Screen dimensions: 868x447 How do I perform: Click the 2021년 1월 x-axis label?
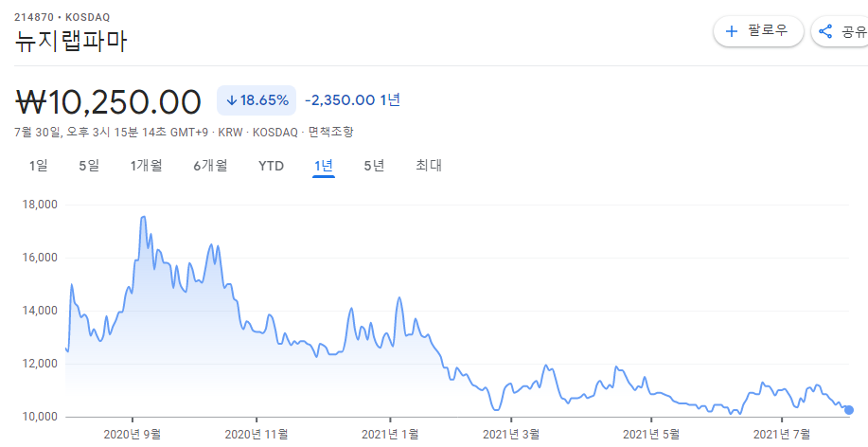pos(390,435)
